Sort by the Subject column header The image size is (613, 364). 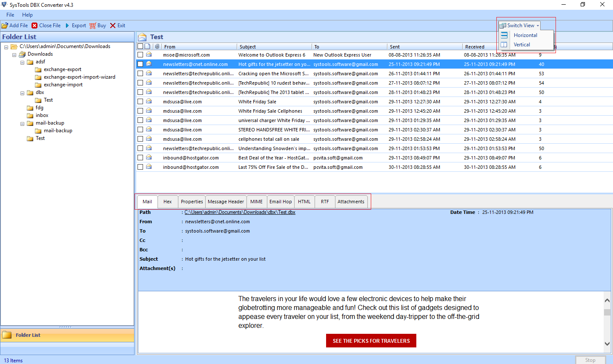[275, 47]
